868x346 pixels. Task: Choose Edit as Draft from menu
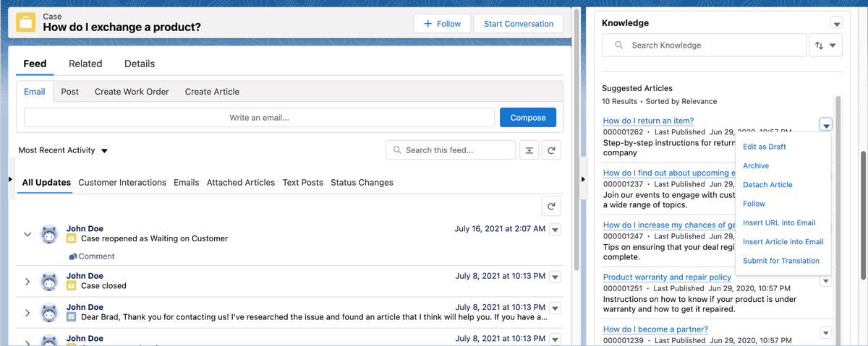[764, 147]
